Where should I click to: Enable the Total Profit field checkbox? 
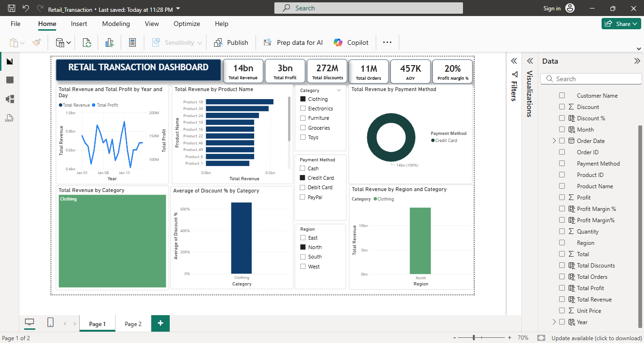(x=561, y=288)
